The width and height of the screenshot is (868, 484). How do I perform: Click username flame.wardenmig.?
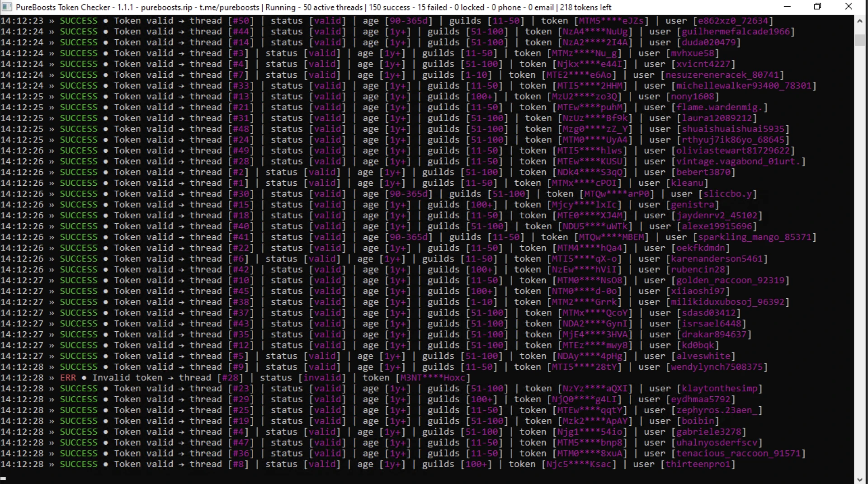[x=720, y=108]
